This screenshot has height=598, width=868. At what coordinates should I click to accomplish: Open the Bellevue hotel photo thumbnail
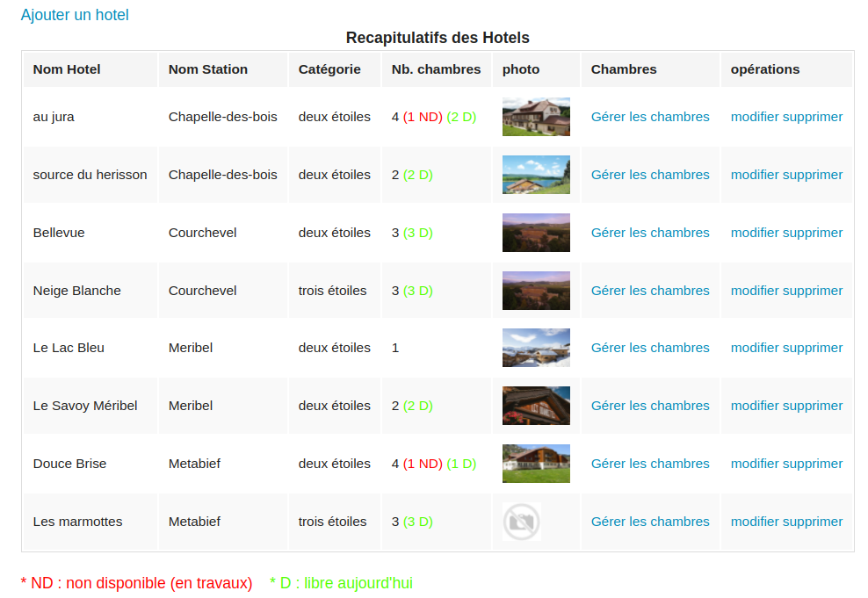pyautogui.click(x=536, y=233)
